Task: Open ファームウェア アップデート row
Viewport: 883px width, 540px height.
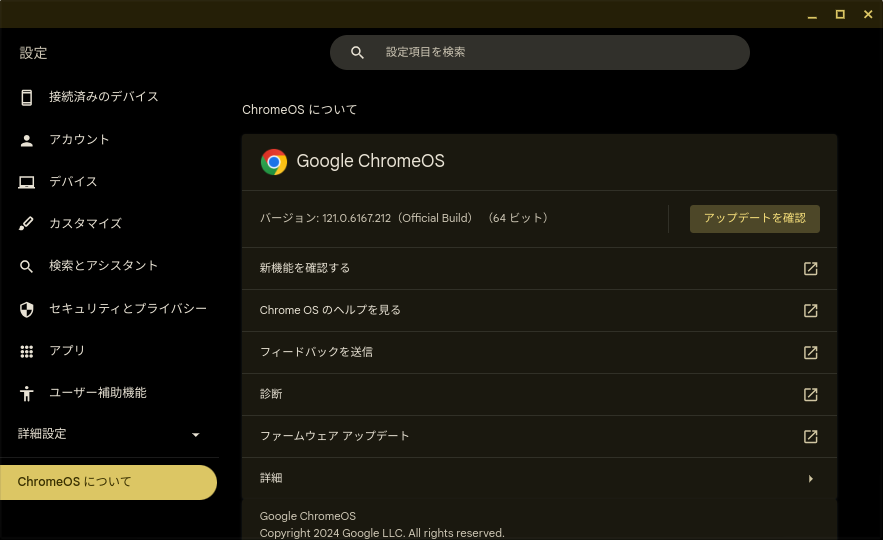Action: (x=539, y=436)
